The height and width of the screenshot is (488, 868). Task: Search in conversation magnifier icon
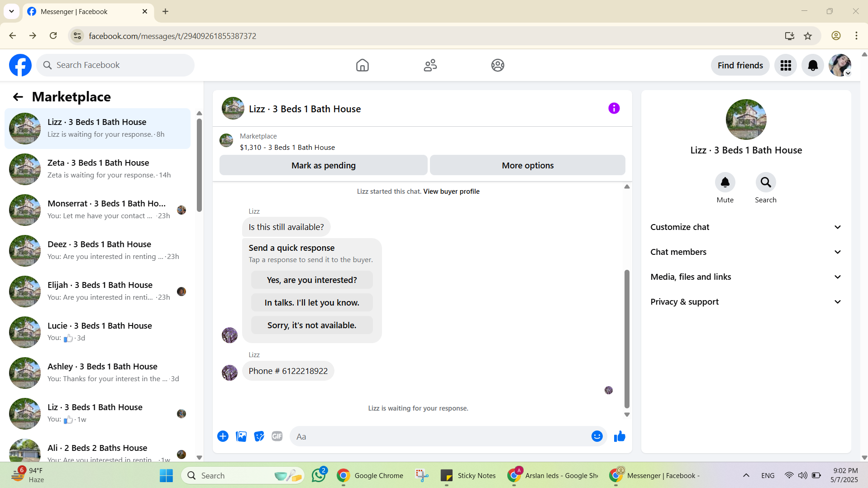tap(765, 182)
